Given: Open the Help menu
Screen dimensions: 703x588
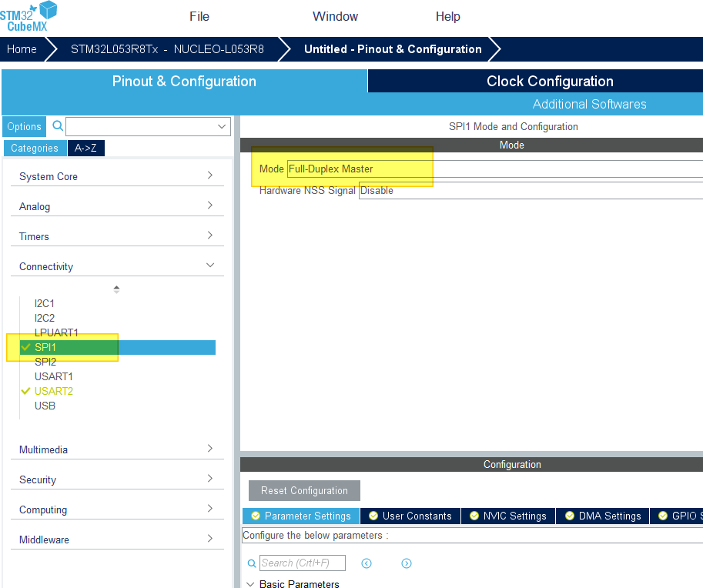Looking at the screenshot, I should click(x=448, y=17).
